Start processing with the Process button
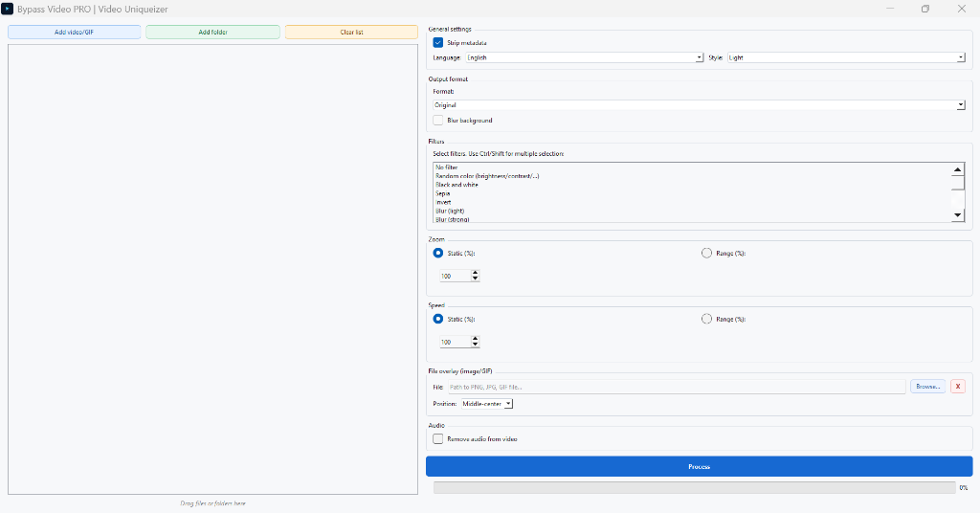Image resolution: width=980 pixels, height=513 pixels. 699,466
